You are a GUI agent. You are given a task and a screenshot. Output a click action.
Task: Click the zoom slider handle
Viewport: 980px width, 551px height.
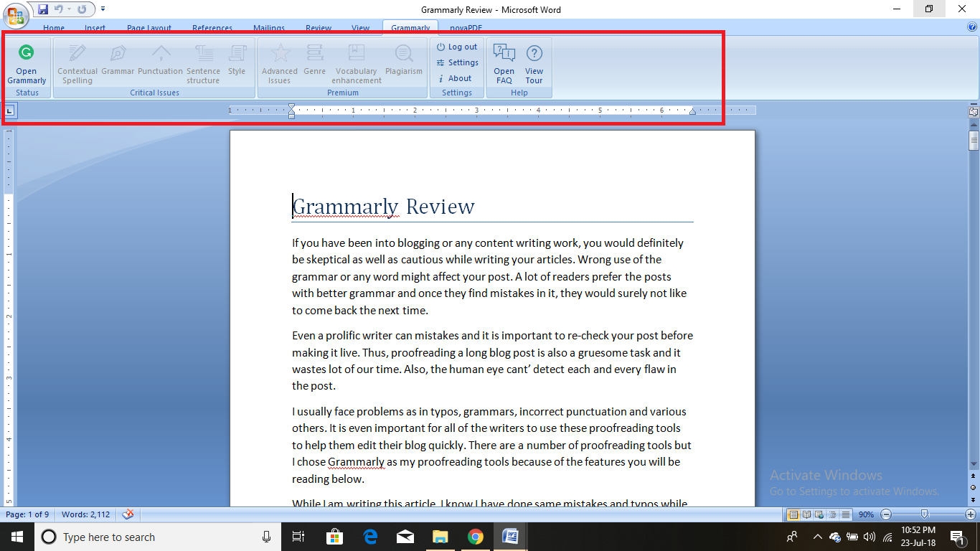925,514
